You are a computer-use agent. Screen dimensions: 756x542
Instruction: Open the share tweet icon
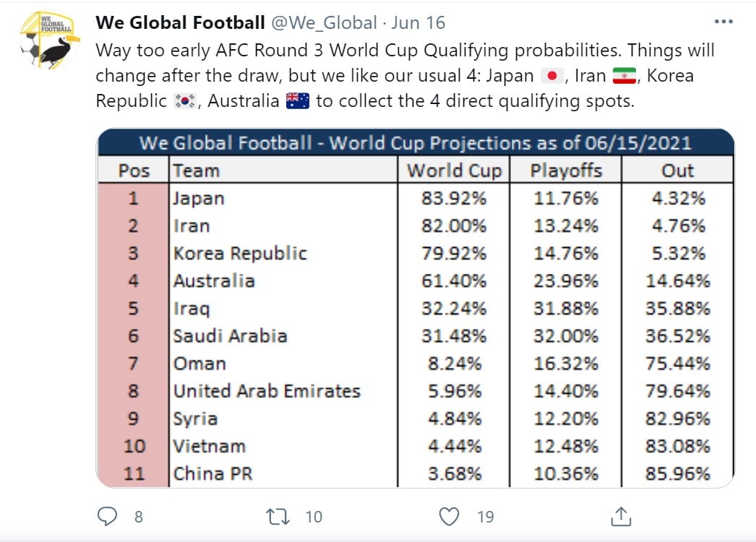point(622,516)
